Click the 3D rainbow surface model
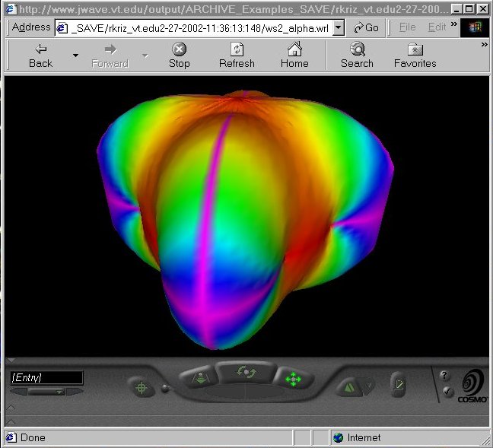Image resolution: width=493 pixels, height=448 pixels. pyautogui.click(x=245, y=220)
